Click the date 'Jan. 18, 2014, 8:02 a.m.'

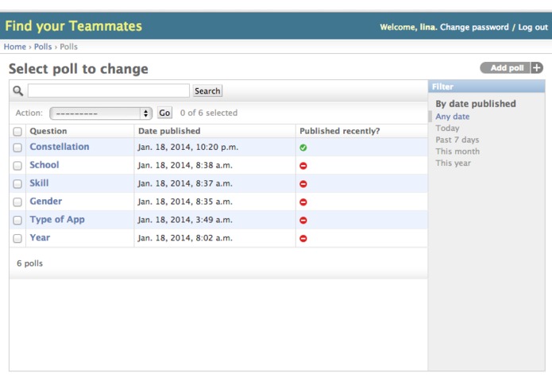185,238
